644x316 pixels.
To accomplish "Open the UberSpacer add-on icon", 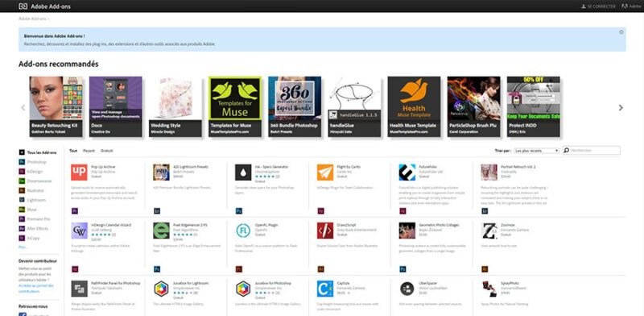I will [407, 289].
